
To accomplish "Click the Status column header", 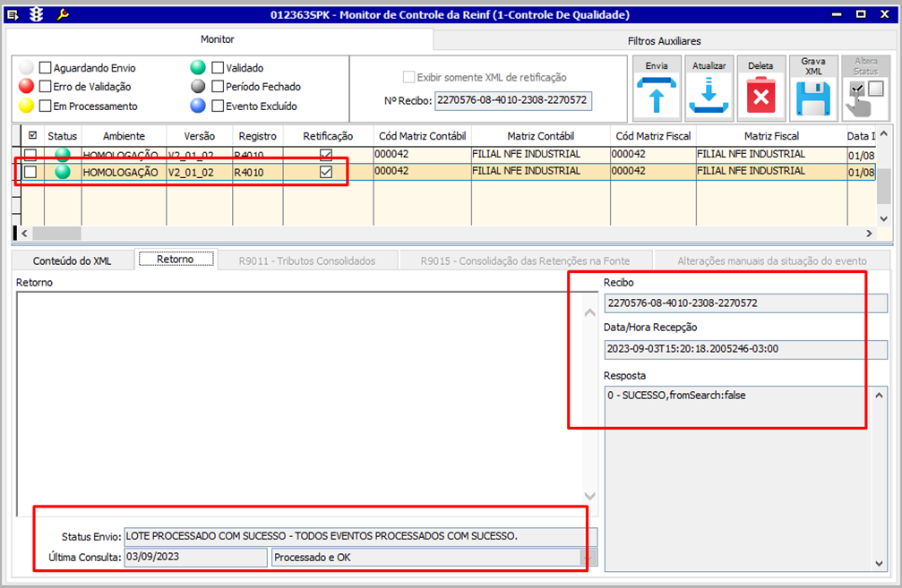I will [62, 136].
